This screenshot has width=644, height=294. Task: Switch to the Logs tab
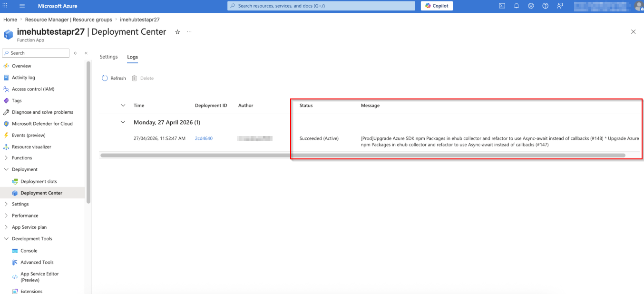[x=132, y=57]
